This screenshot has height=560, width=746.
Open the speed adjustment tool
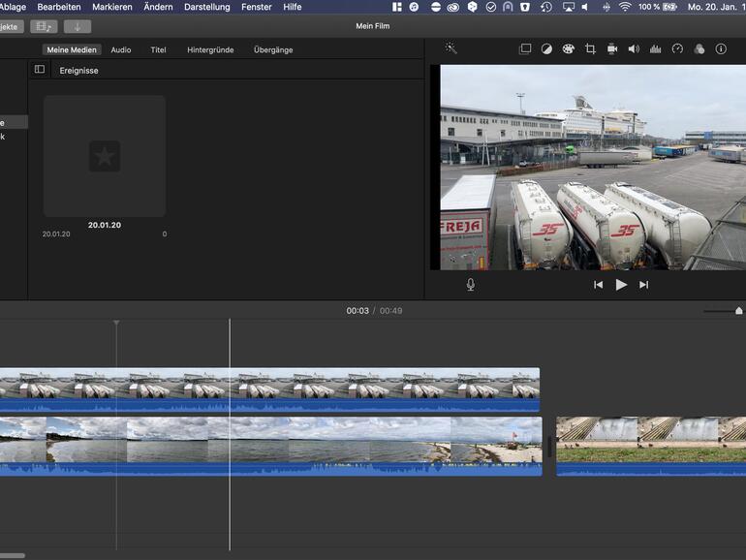677,48
